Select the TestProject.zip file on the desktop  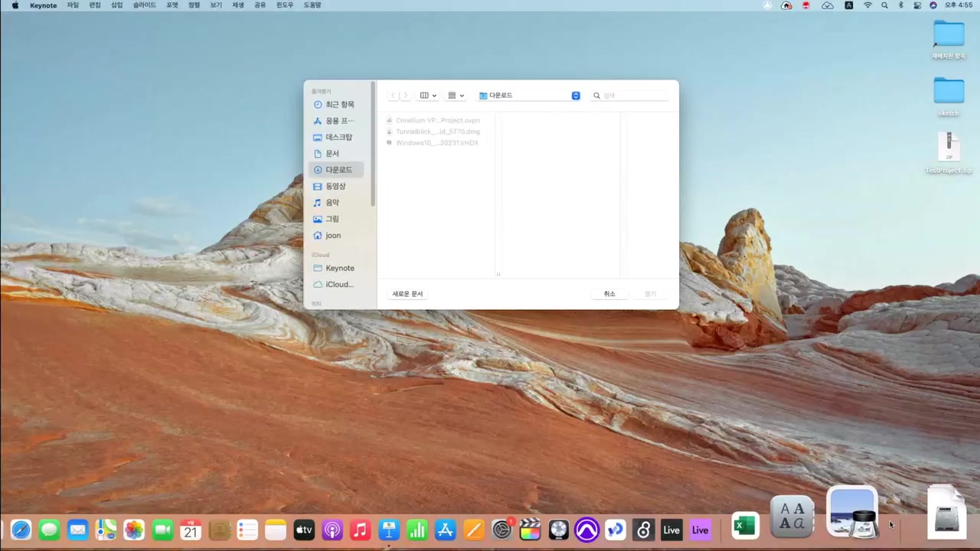[x=949, y=147]
